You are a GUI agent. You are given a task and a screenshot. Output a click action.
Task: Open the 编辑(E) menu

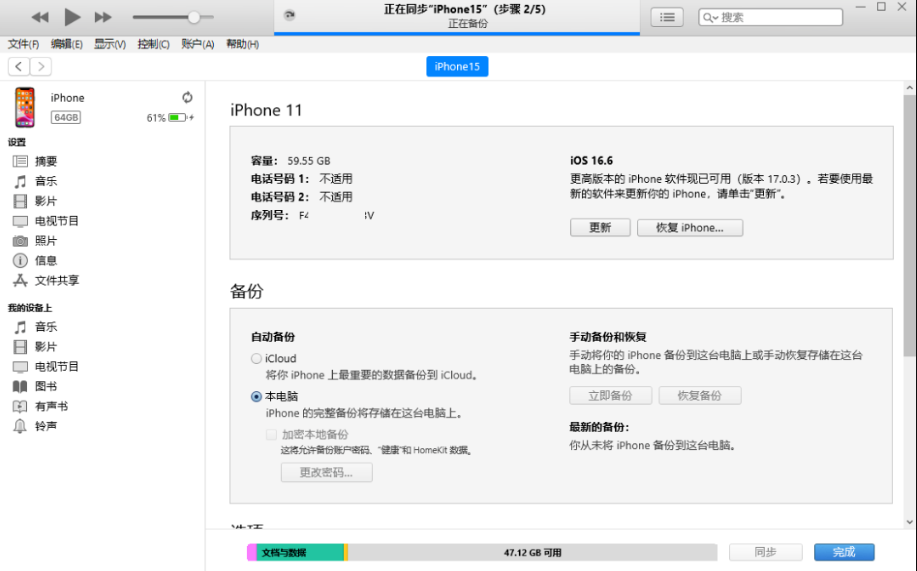[x=66, y=44]
